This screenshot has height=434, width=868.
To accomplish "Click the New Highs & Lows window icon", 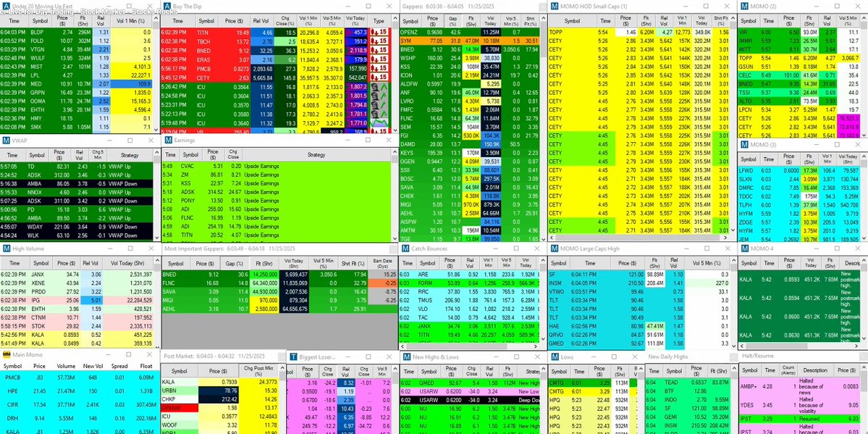I will coord(407,357).
